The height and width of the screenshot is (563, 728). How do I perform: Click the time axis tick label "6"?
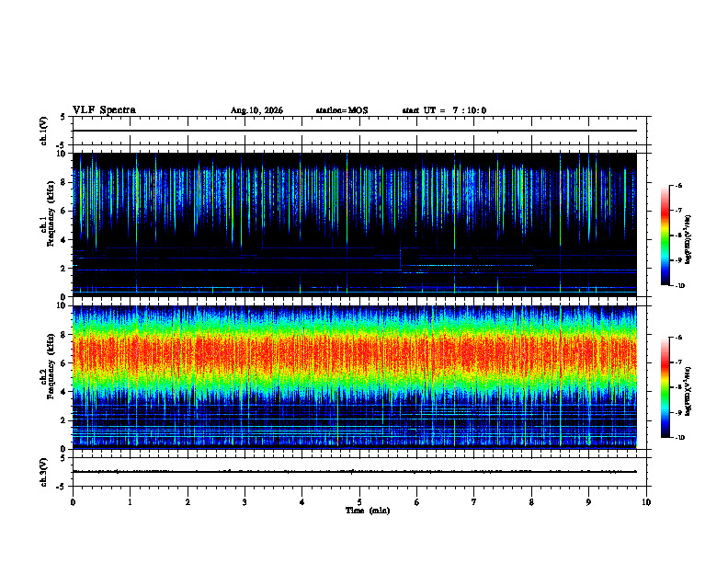[416, 502]
